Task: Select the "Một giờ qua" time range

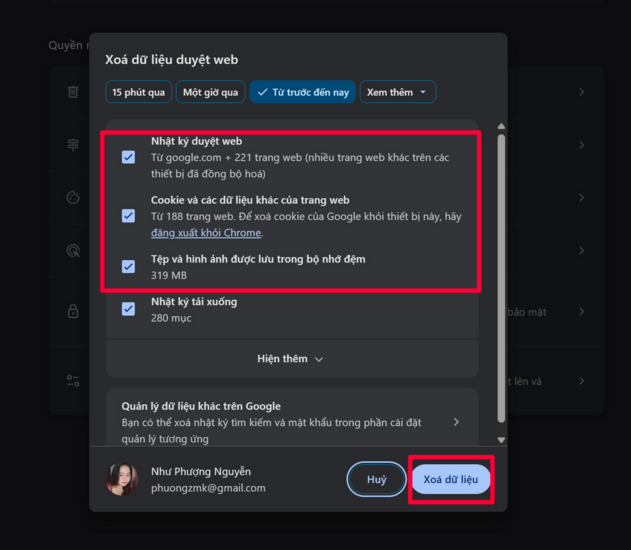Action: 210,92
